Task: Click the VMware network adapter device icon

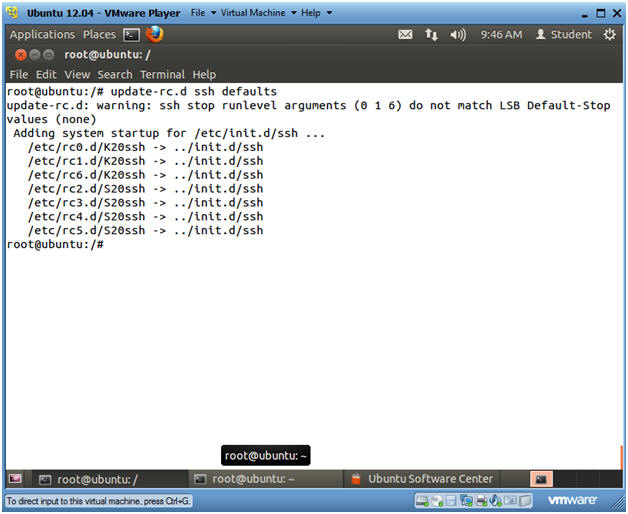Action: pyautogui.click(x=467, y=500)
